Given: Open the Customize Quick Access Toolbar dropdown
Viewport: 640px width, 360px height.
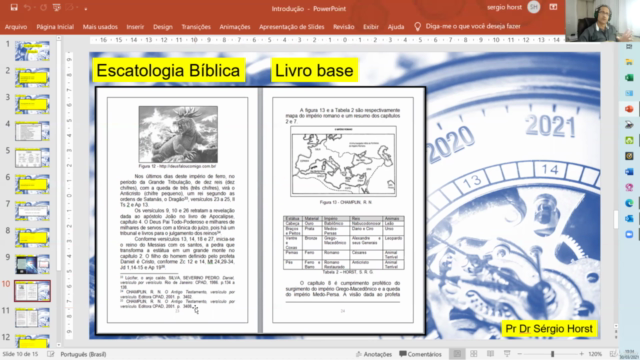Looking at the screenshot, I should point(86,8).
